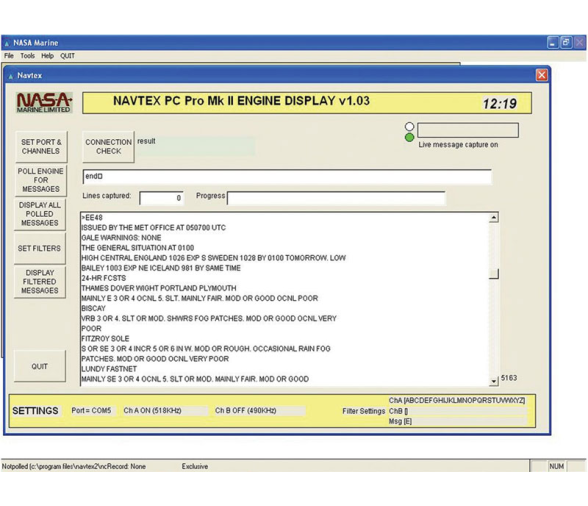Click the '>EE48' message line
This screenshot has width=588, height=506.
tap(92, 218)
